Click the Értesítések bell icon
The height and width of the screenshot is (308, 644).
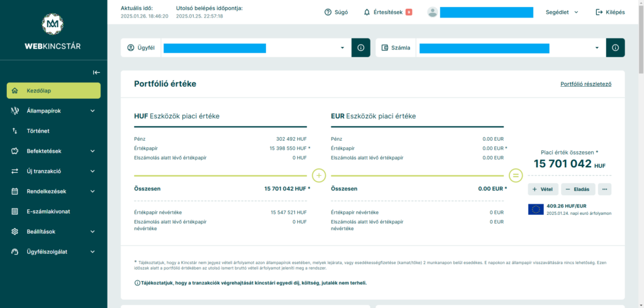coord(367,12)
